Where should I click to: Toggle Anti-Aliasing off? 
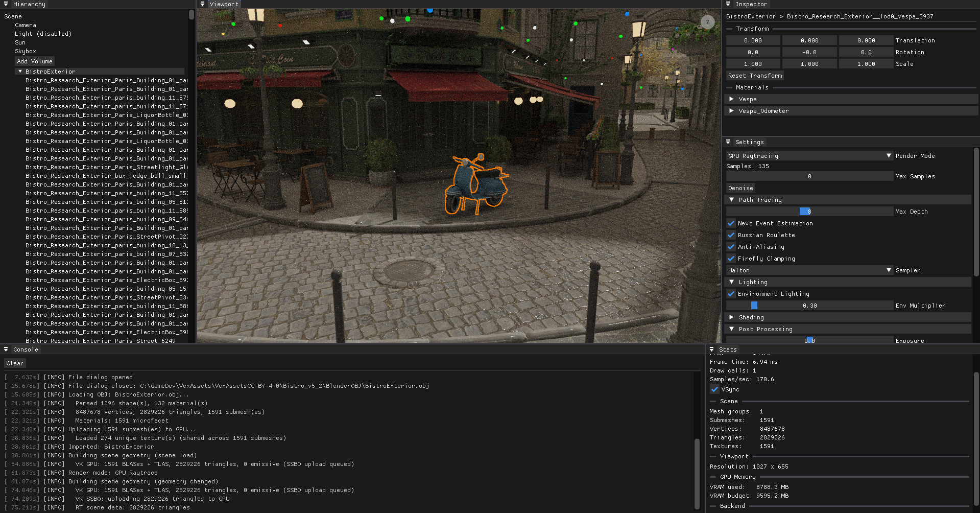click(731, 247)
